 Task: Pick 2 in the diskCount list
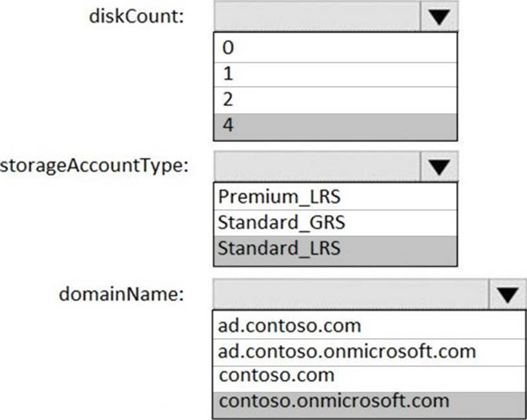335,100
